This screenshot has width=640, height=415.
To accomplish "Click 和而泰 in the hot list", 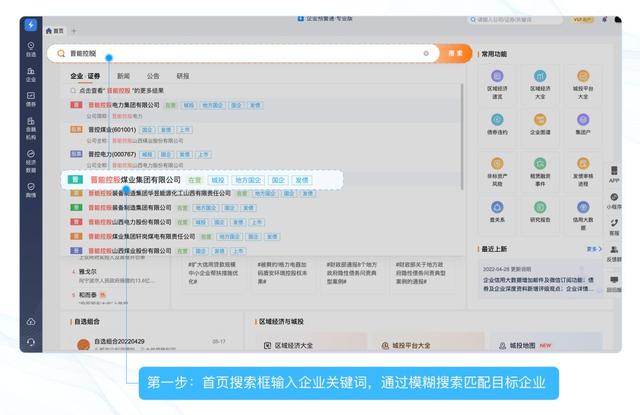I will pyautogui.click(x=88, y=295).
